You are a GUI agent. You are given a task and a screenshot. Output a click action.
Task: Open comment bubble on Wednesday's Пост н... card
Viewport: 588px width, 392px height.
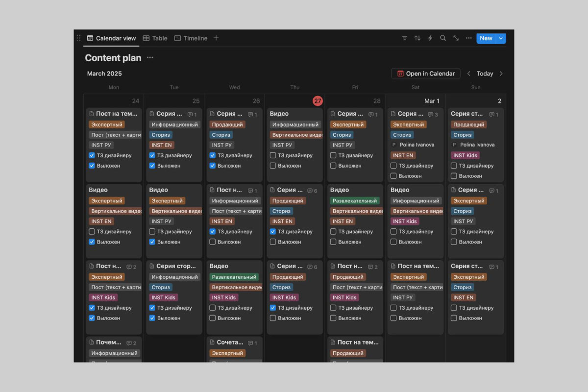[252, 191]
